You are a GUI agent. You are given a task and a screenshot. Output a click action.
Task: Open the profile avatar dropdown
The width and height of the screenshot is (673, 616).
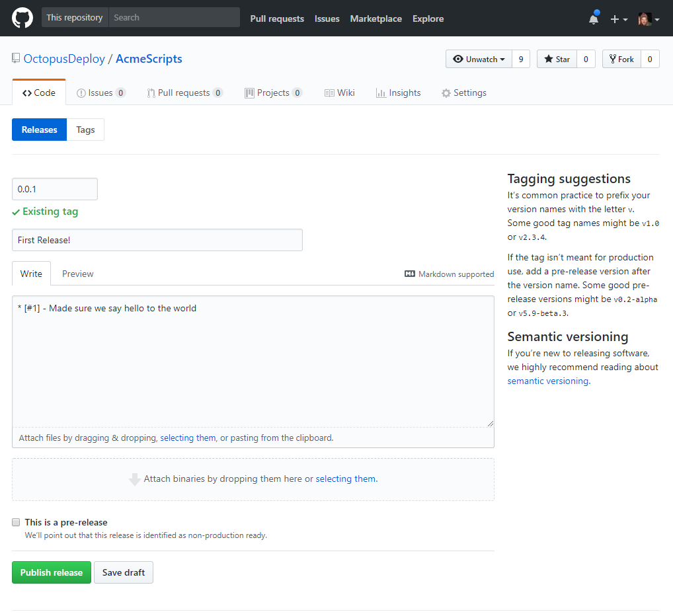coord(647,19)
